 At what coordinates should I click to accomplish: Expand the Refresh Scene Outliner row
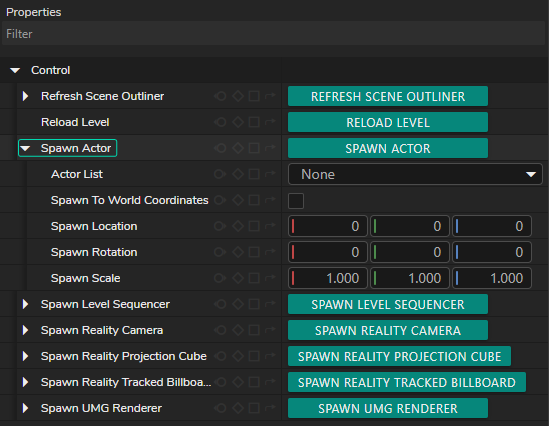(25, 96)
